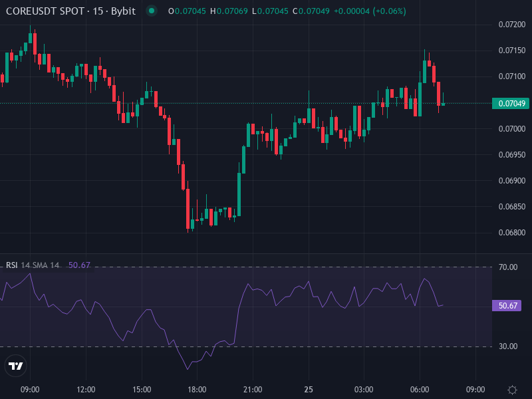
Task: Click the 30.00 oversold level line
Action: (x=266, y=346)
